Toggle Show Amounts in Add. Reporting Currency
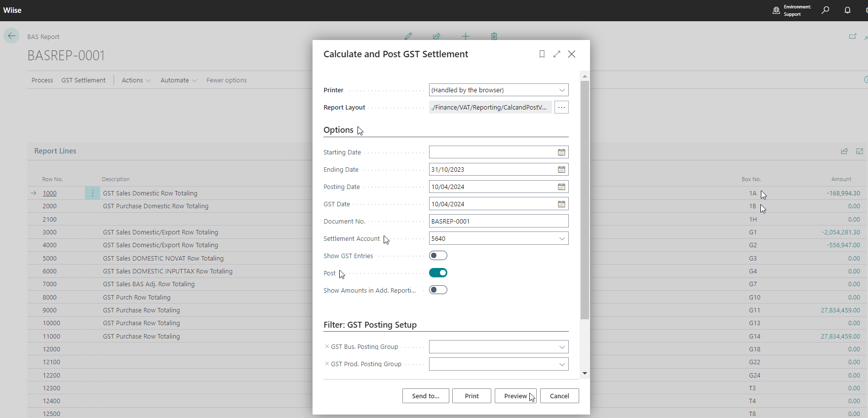This screenshot has height=418, width=868. pyautogui.click(x=438, y=290)
